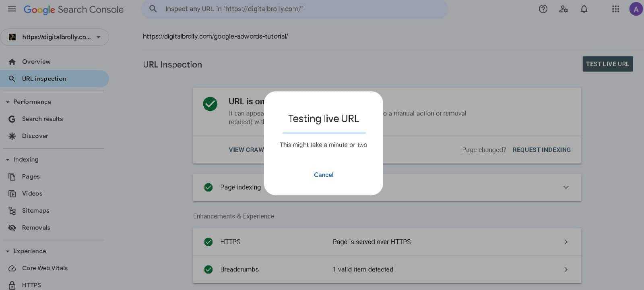Open the Google apps grid
644x290 pixels.
(615, 9)
